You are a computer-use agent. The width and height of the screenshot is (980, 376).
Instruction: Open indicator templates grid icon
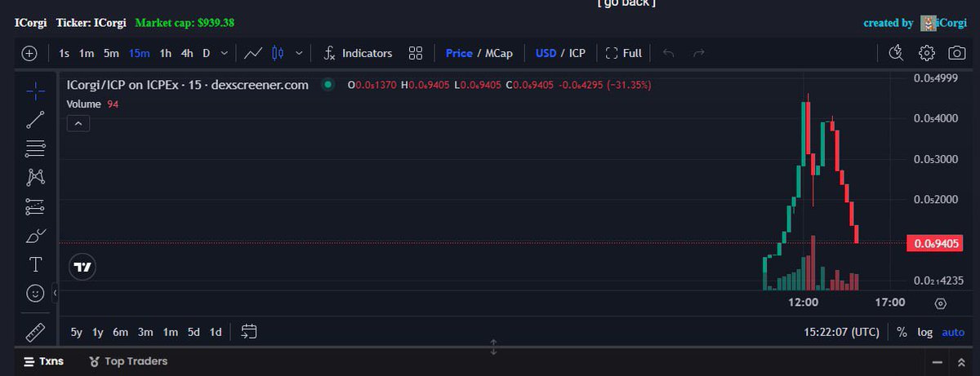coord(416,53)
